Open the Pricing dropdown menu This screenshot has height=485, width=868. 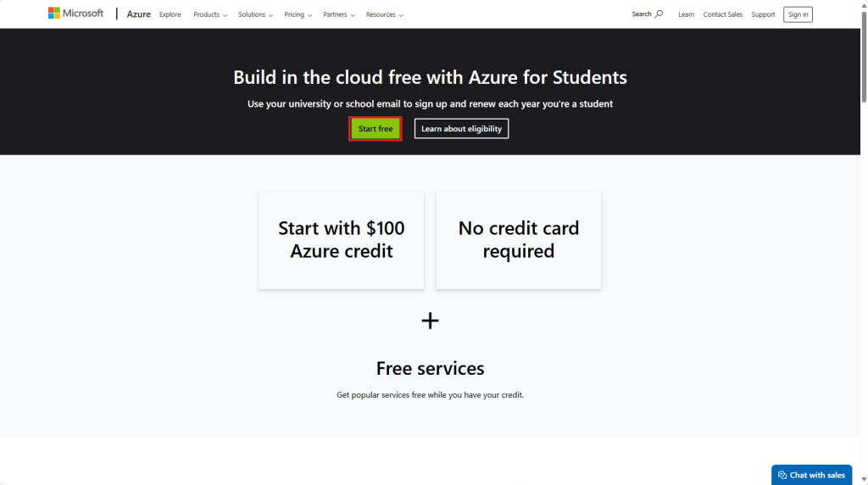click(x=298, y=14)
